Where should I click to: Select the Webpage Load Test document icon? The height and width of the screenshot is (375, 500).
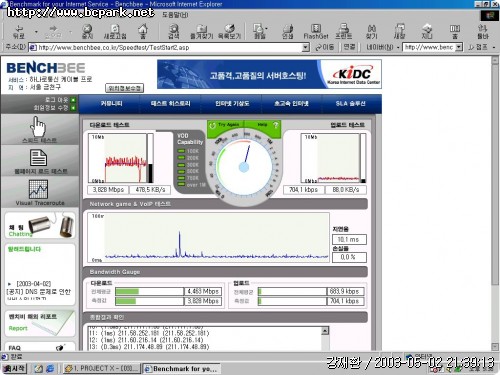coord(39,158)
